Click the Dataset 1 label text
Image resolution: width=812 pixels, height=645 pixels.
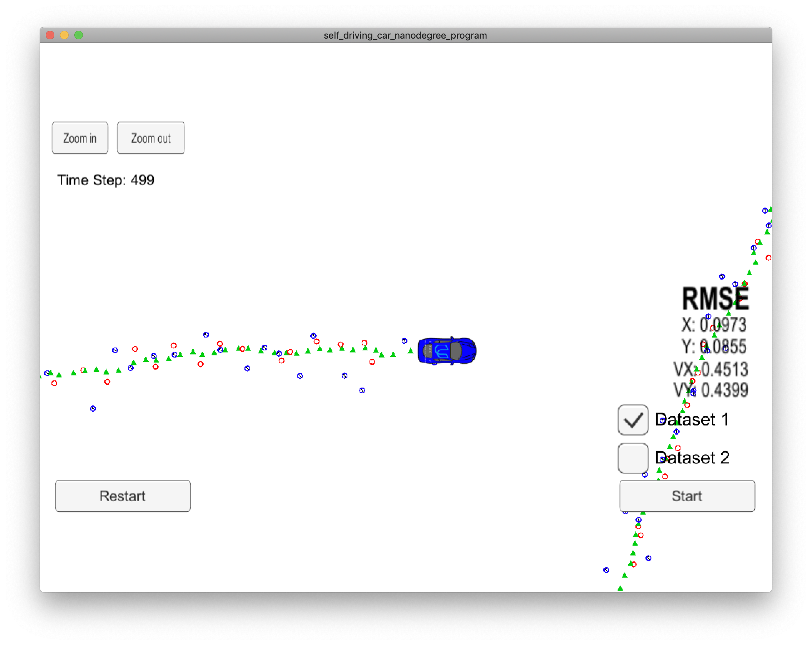coord(692,420)
